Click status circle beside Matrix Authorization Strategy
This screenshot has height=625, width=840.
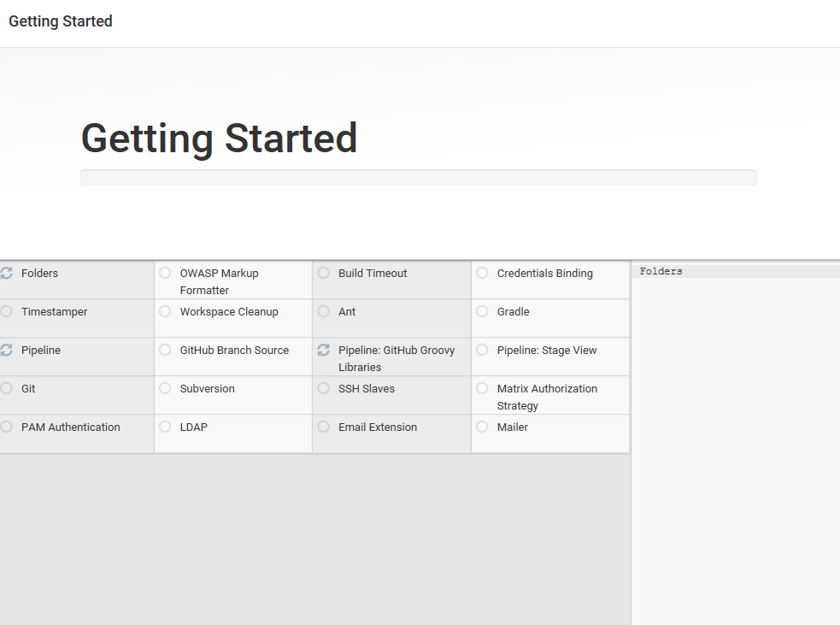coord(482,389)
